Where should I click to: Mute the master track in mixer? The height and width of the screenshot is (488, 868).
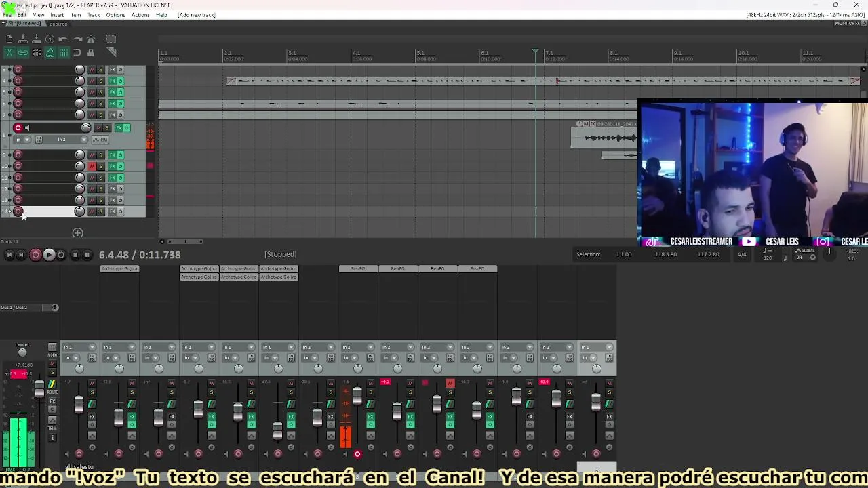(52, 364)
